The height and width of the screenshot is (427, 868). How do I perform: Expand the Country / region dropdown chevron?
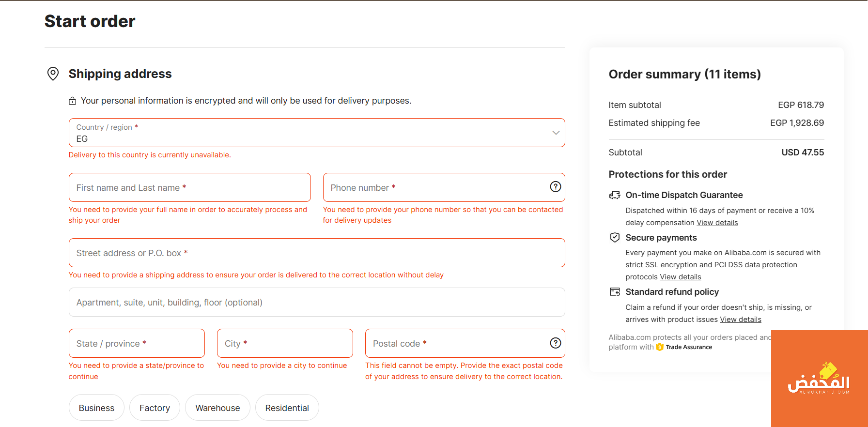(556, 133)
